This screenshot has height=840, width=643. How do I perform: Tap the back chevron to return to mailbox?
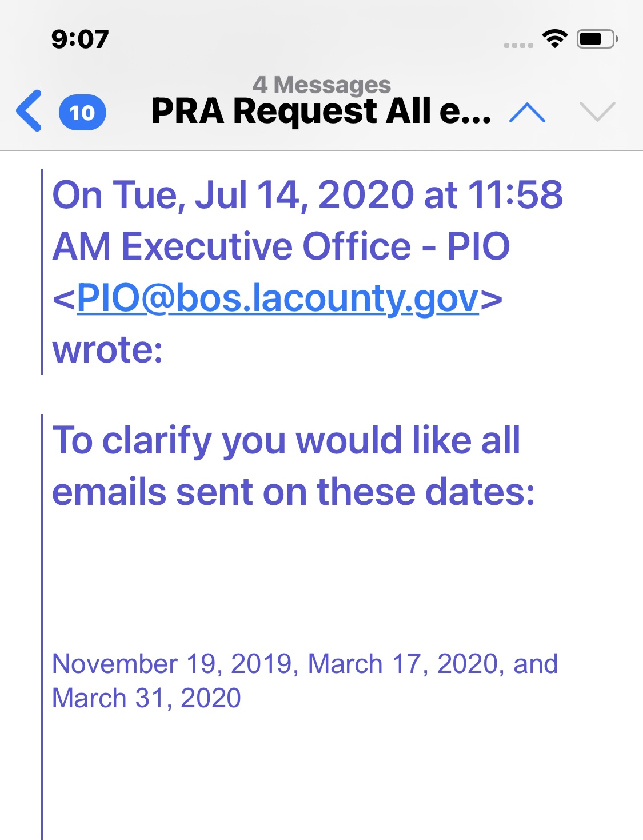tap(30, 111)
